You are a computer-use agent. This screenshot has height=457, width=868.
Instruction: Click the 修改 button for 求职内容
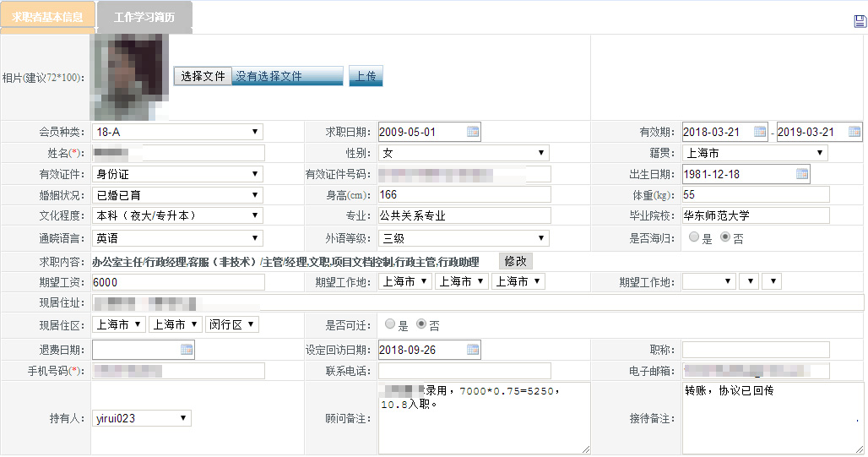click(x=515, y=261)
